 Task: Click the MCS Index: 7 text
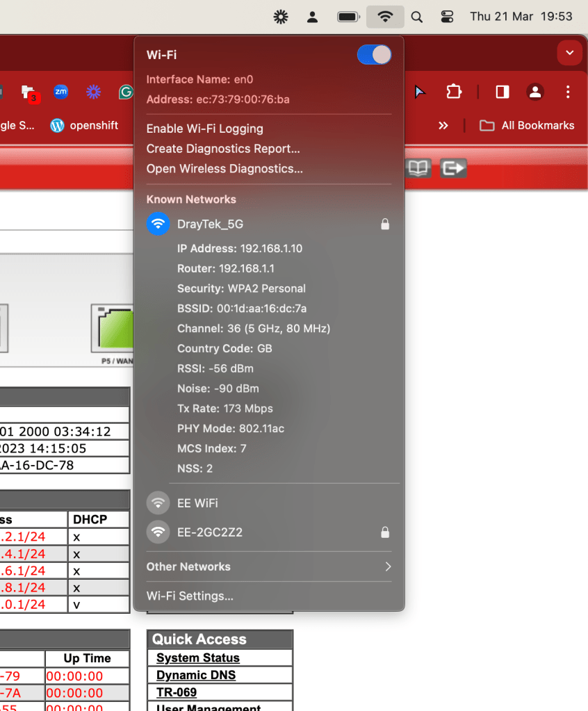click(212, 448)
